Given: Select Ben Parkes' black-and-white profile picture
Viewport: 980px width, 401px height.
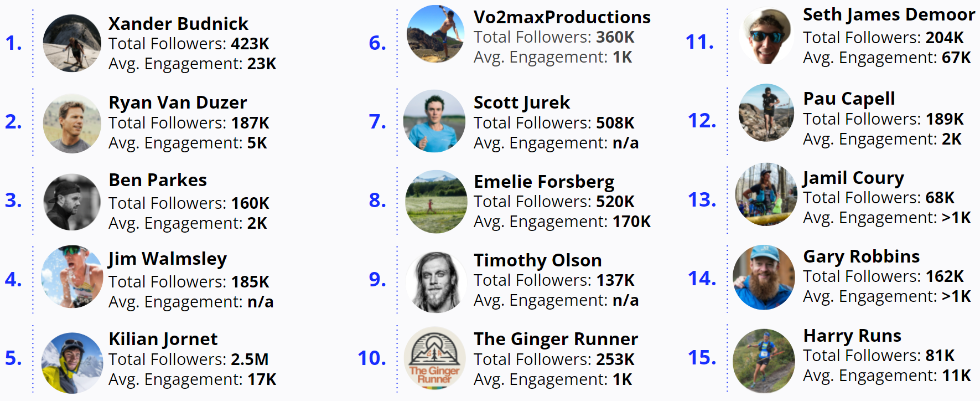Looking at the screenshot, I should coord(72,202).
